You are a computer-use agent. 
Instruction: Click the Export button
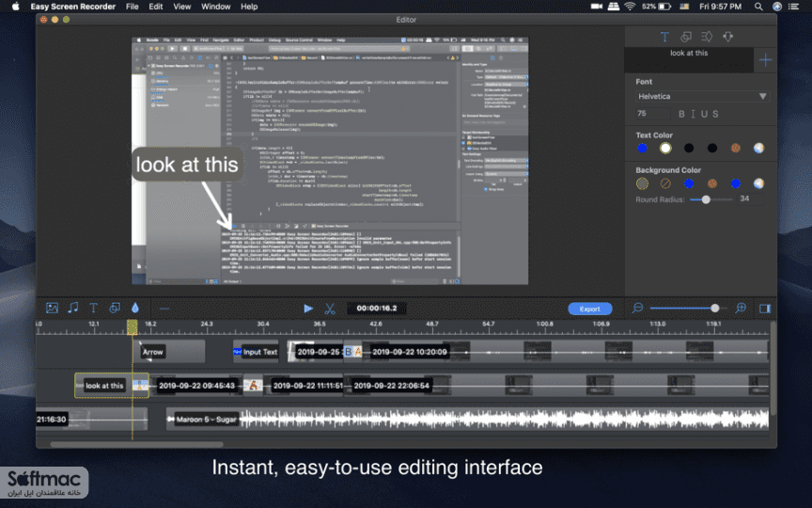point(590,309)
